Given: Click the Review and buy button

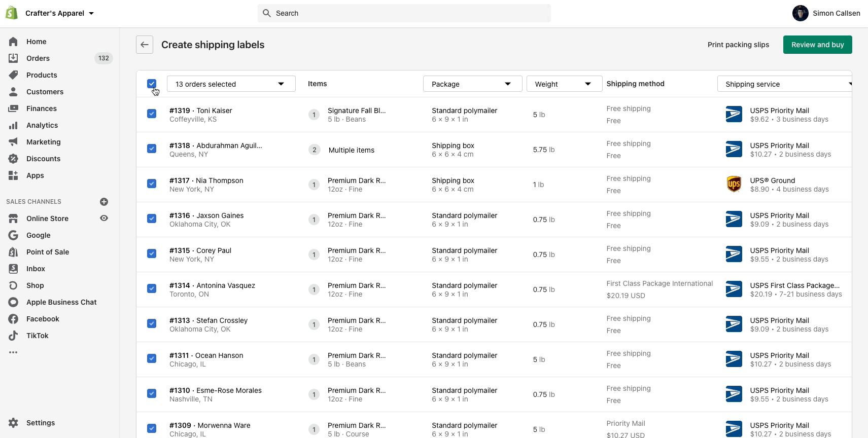Looking at the screenshot, I should pyautogui.click(x=817, y=45).
